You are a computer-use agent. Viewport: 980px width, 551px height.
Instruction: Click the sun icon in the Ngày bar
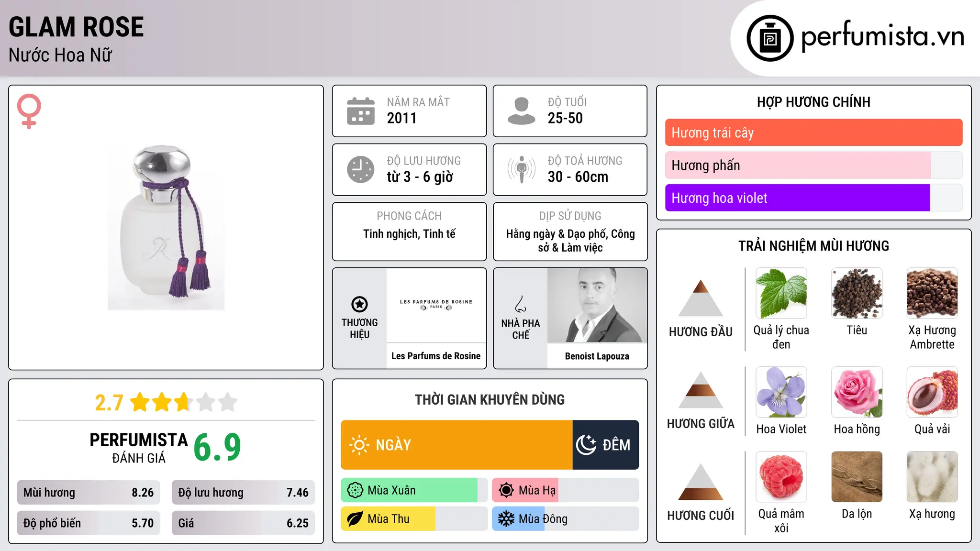pyautogui.click(x=359, y=445)
